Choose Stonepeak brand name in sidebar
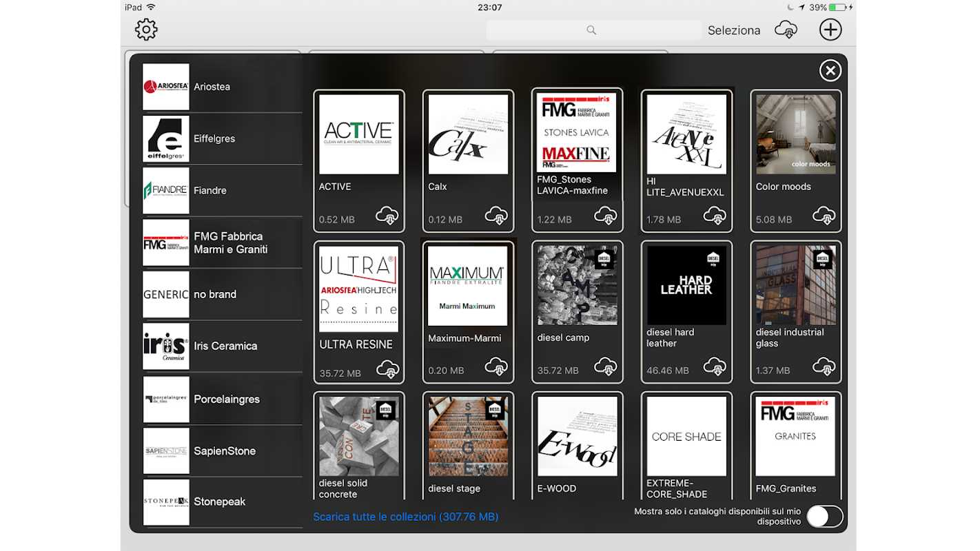 (x=220, y=502)
